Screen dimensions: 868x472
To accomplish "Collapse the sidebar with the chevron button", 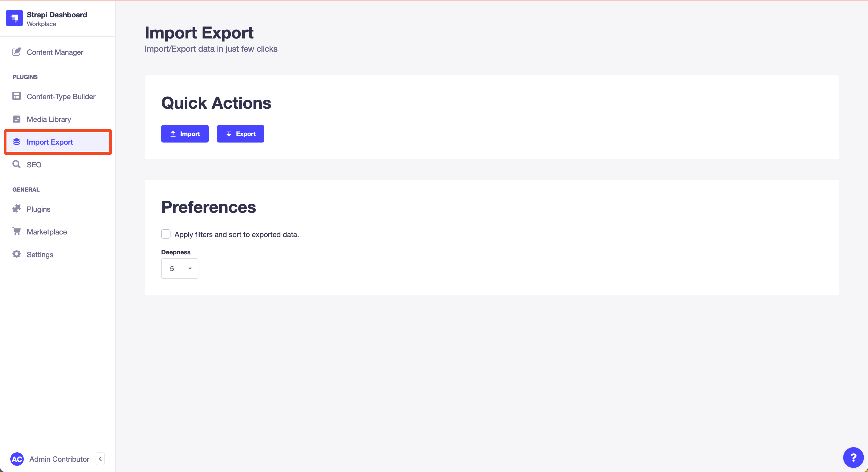I will [100, 459].
